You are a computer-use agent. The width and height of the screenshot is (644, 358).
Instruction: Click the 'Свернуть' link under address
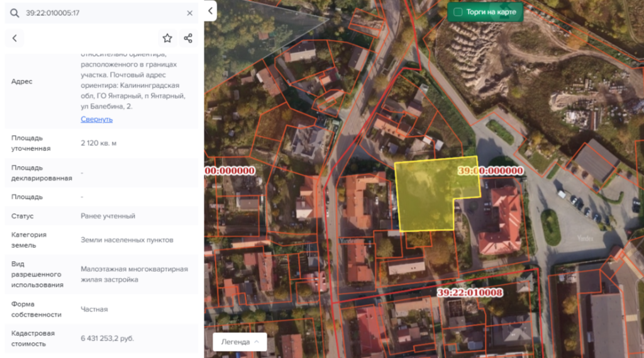click(x=96, y=119)
